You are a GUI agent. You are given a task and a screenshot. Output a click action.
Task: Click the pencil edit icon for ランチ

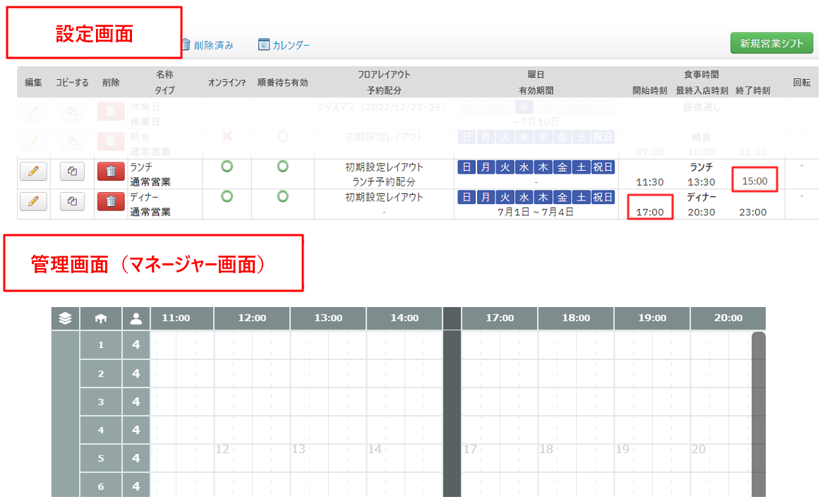pyautogui.click(x=32, y=171)
